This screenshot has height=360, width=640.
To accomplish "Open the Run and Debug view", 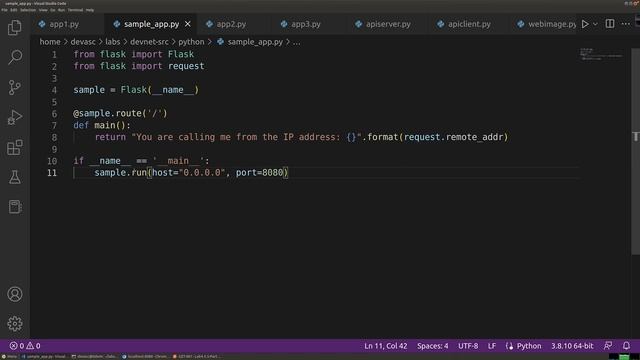I will click(15, 117).
